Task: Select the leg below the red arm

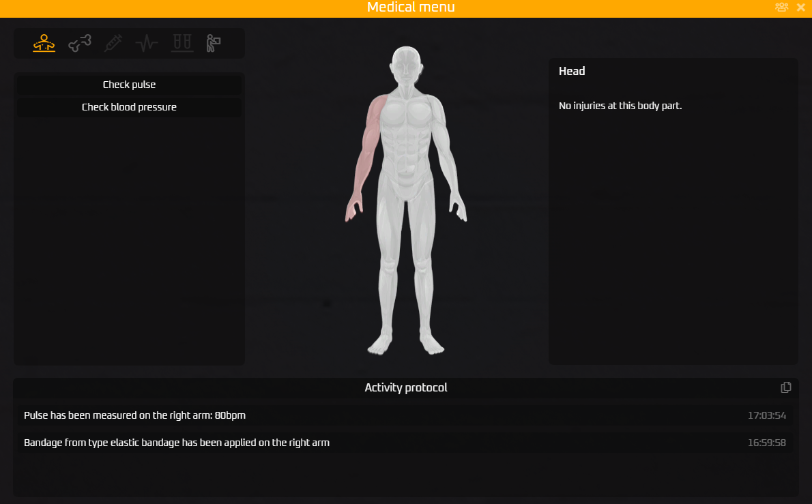Action: point(389,273)
